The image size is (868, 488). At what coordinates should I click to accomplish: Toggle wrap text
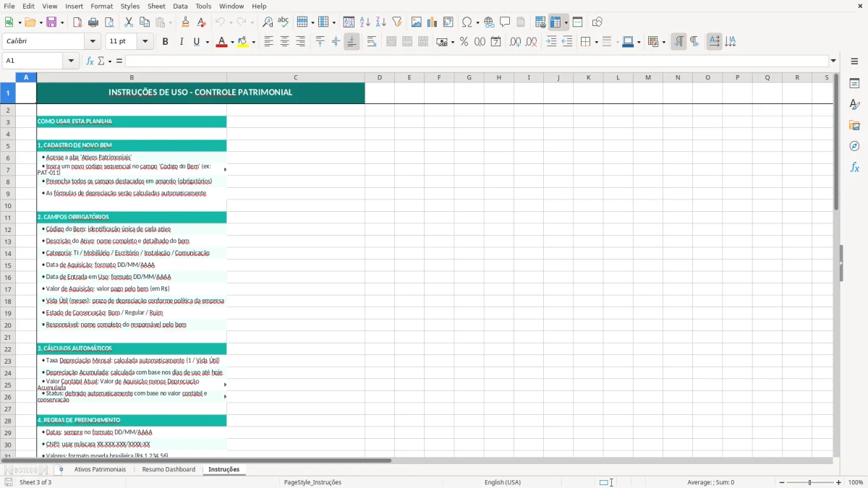click(372, 42)
